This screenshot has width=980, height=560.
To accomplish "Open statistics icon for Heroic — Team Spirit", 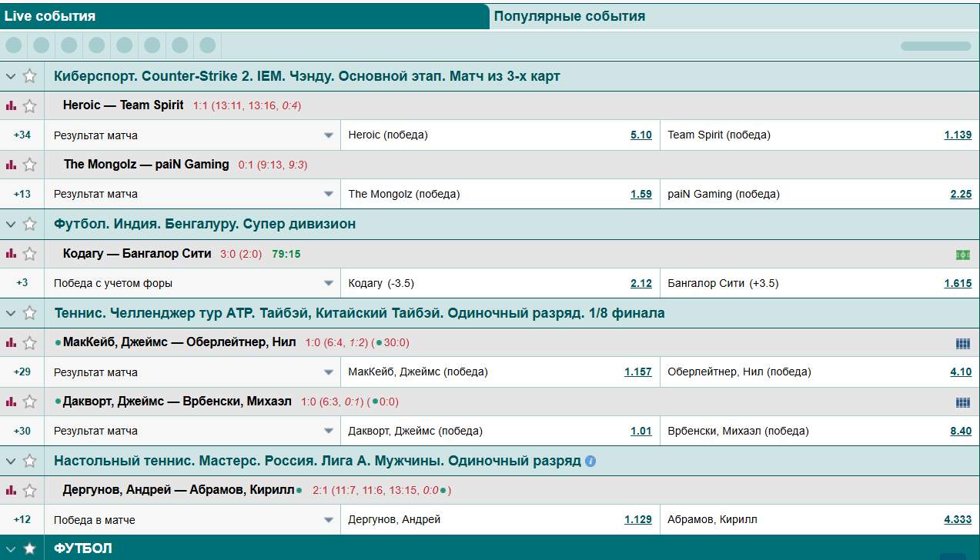I will (11, 105).
